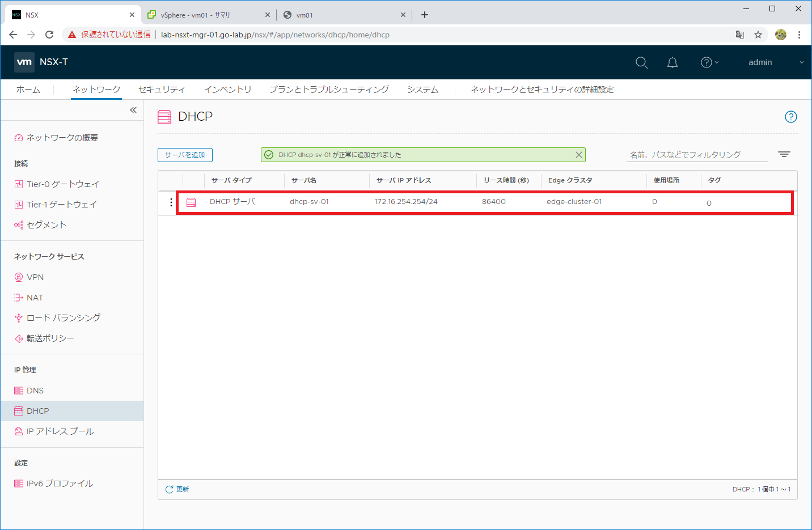
Task: Click the address bar URL
Action: 275,35
